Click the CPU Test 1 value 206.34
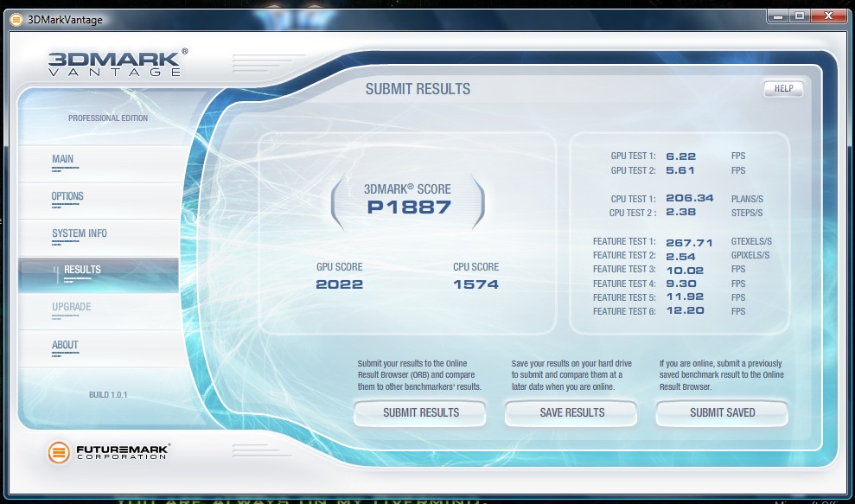 [690, 198]
